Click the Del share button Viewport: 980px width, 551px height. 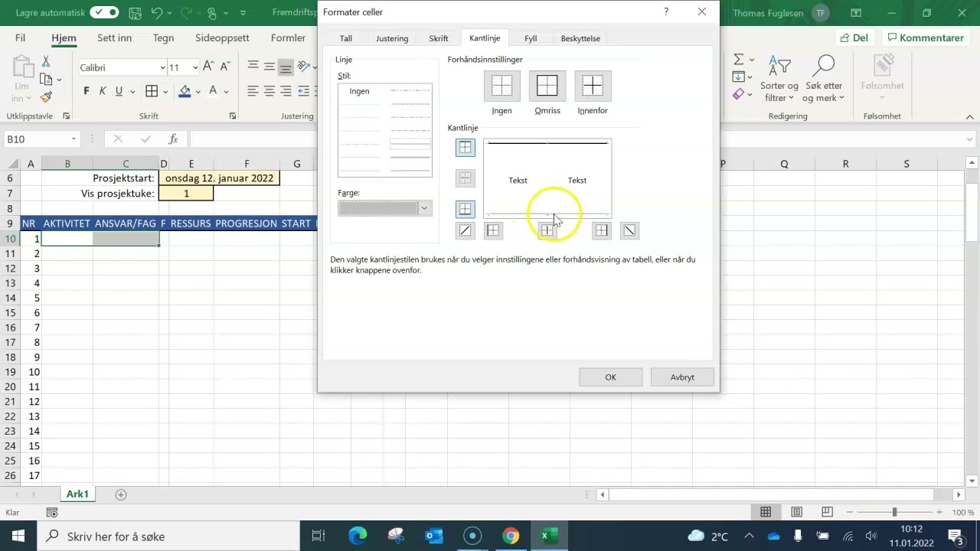coord(854,38)
